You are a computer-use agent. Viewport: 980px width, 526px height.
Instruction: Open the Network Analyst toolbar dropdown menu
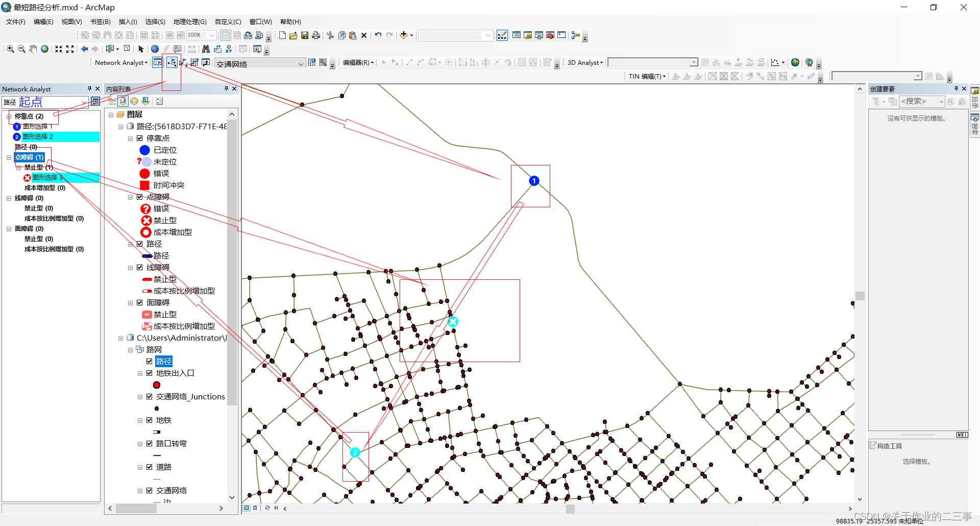(x=121, y=62)
